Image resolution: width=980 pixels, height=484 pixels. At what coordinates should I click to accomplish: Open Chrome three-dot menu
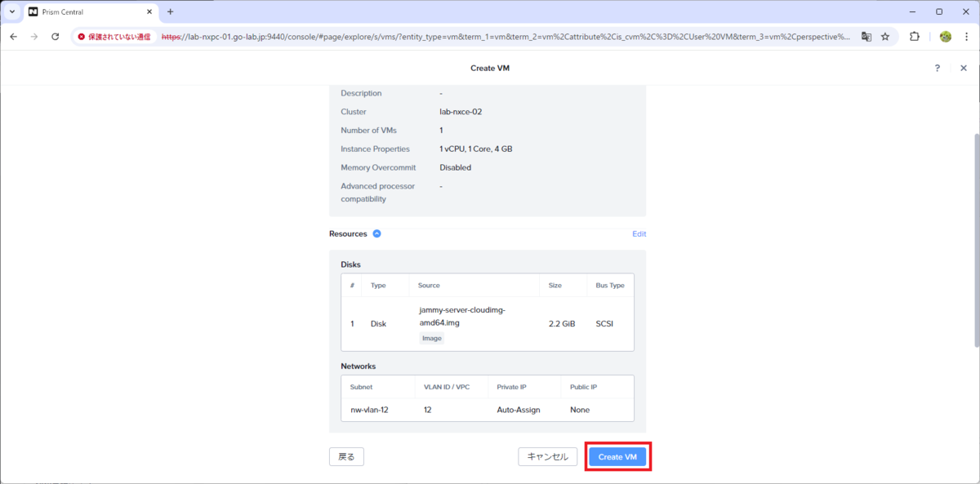pyautogui.click(x=967, y=37)
